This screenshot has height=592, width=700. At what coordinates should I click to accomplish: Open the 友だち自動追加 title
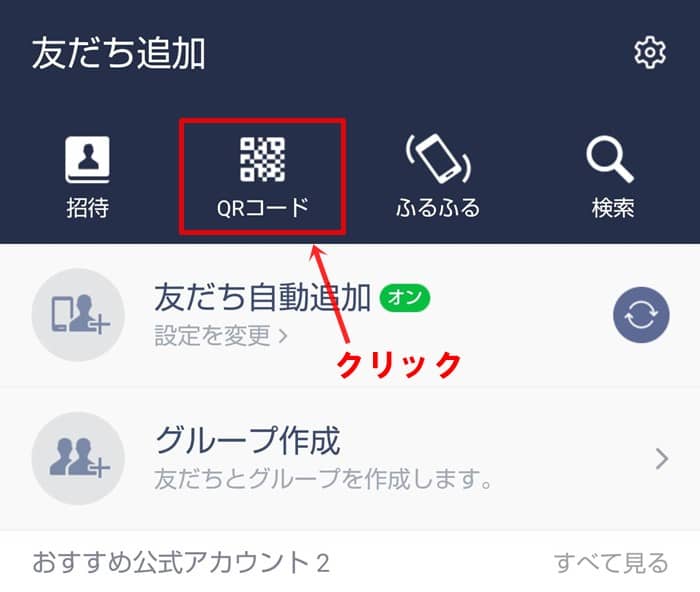(x=262, y=298)
